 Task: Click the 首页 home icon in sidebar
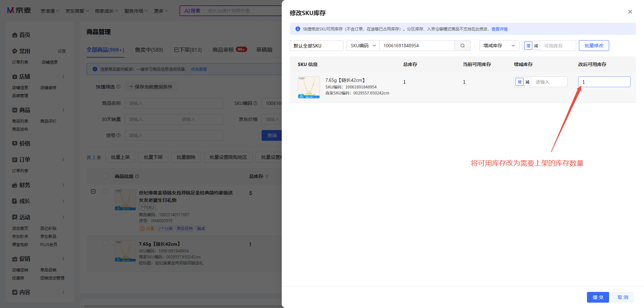point(15,35)
